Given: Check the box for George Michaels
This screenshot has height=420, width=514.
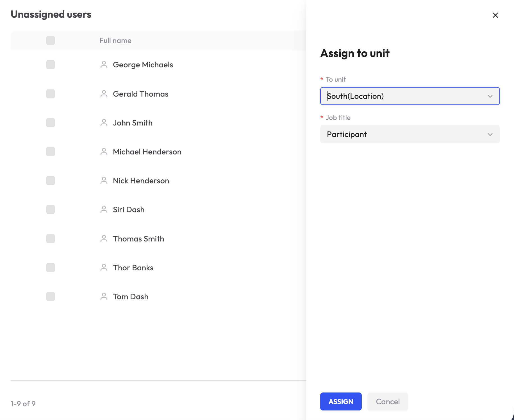Looking at the screenshot, I should coord(51,65).
